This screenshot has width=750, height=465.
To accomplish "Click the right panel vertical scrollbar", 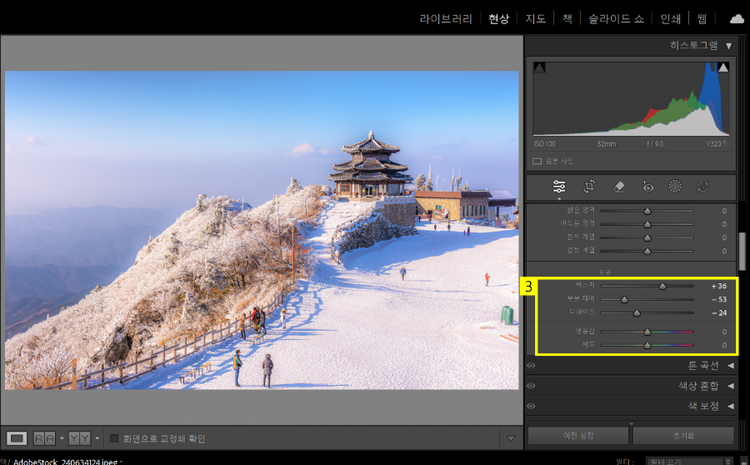I will point(742,252).
